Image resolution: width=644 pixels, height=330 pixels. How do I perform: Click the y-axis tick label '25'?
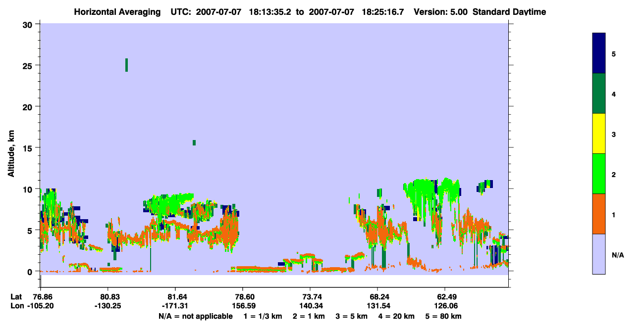[29, 65]
